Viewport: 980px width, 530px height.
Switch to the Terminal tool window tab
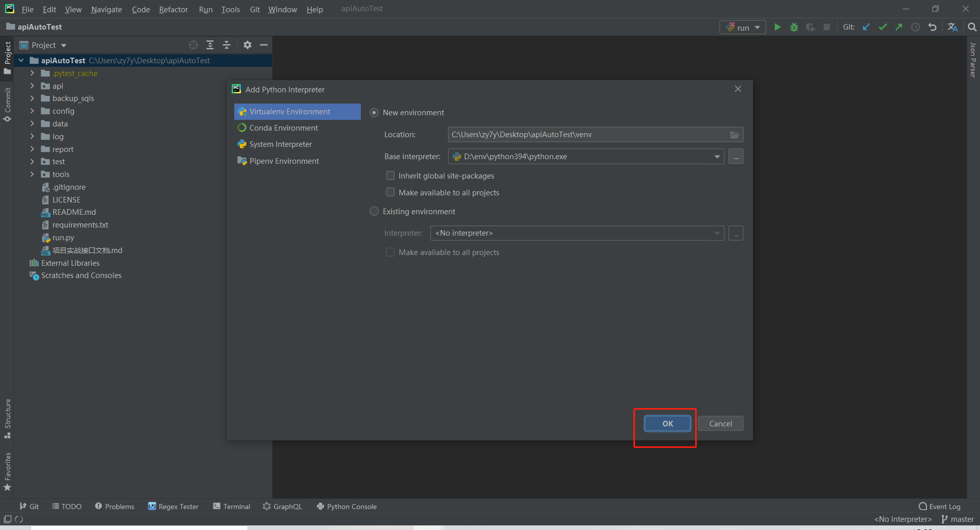click(x=232, y=507)
